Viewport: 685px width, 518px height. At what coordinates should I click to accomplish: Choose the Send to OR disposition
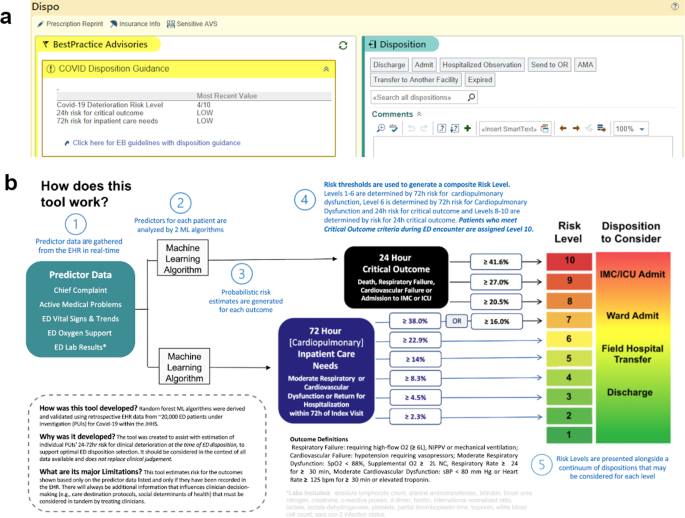pos(549,64)
